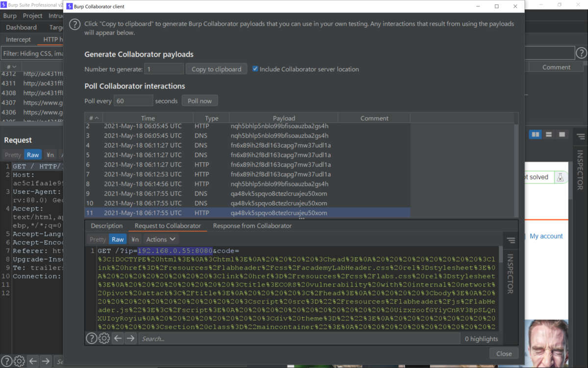This screenshot has width=588, height=368.
Task: Switch to Intercept tab in main window
Action: [18, 39]
